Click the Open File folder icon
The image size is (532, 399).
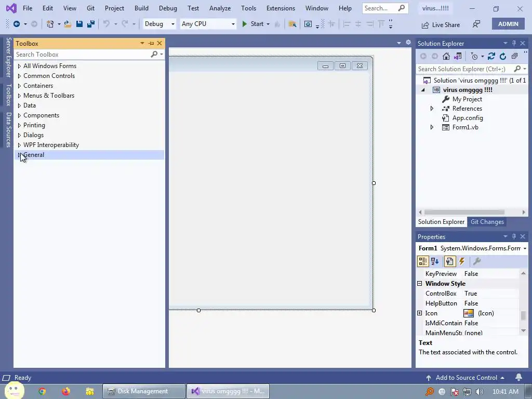click(x=68, y=24)
